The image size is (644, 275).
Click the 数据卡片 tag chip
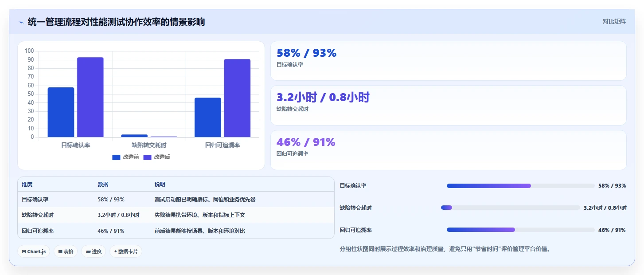pos(126,251)
